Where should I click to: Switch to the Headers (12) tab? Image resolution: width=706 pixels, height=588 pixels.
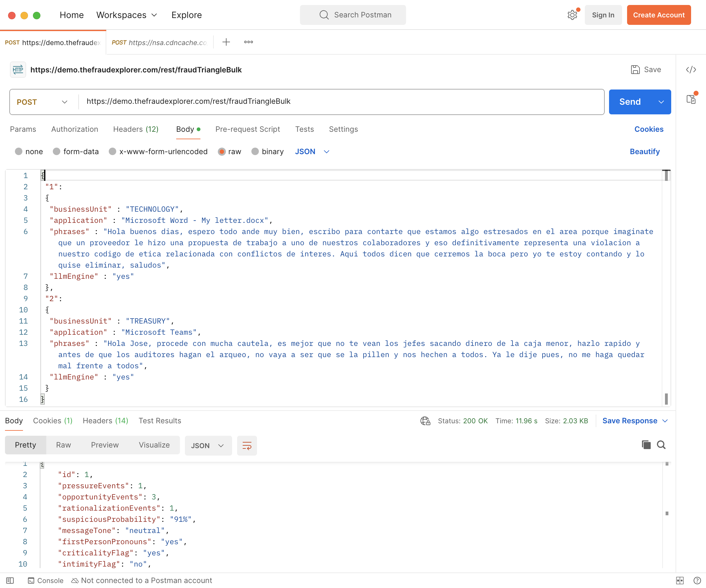(136, 129)
